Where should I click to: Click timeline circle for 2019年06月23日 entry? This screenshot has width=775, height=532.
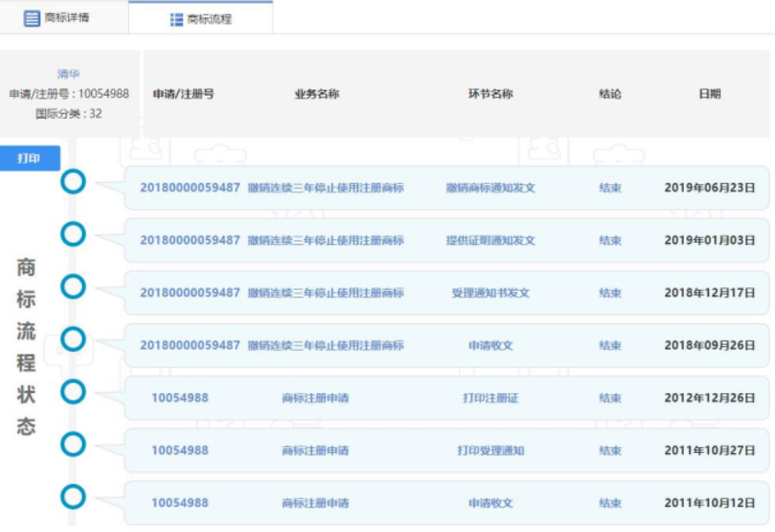(x=73, y=182)
